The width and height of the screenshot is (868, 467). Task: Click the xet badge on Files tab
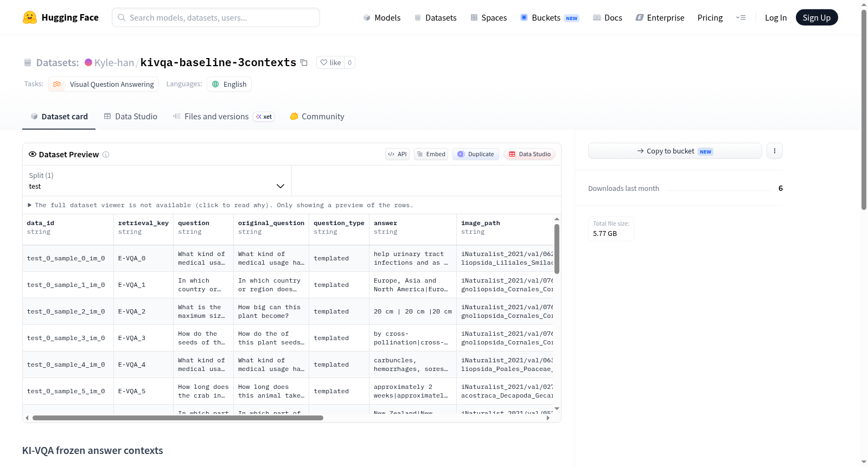click(264, 117)
